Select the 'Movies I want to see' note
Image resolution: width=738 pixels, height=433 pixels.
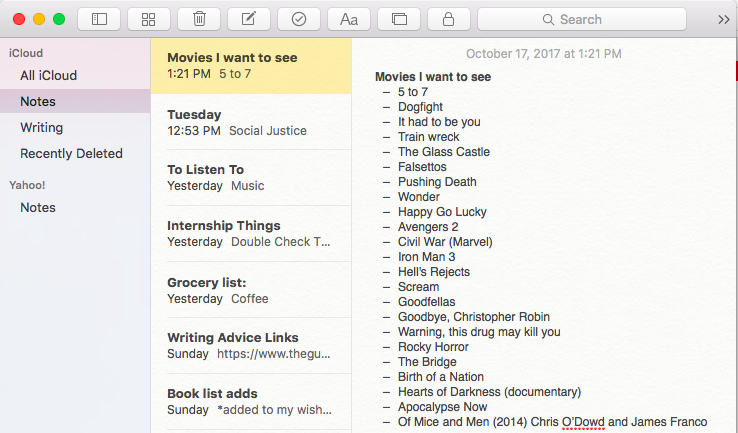251,66
